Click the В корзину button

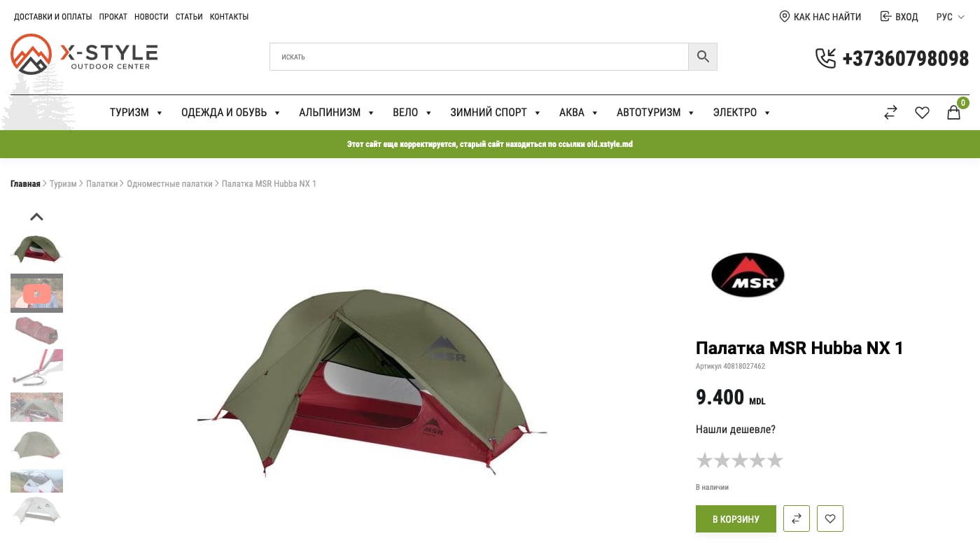coord(736,519)
